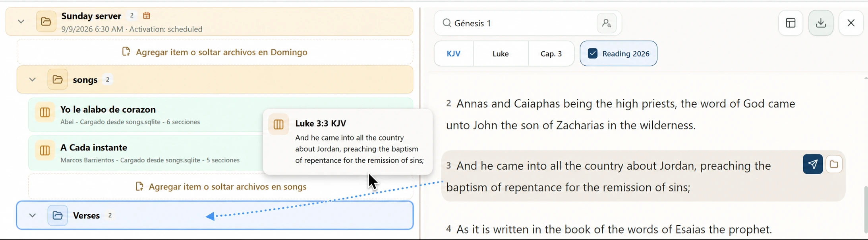The height and width of the screenshot is (240, 868).
Task: Click the download icon button
Action: coord(821,23)
